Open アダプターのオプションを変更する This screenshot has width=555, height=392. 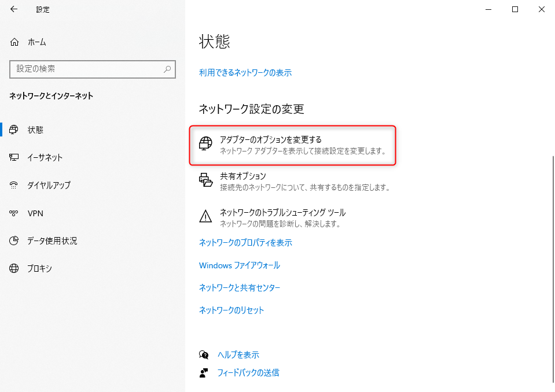tap(292, 145)
